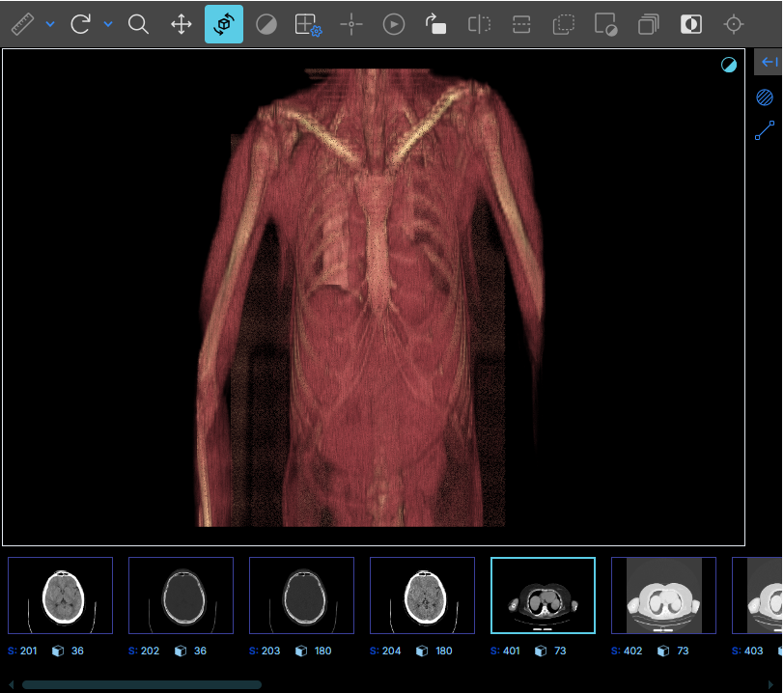Open series 202 thumbnail

181,596
